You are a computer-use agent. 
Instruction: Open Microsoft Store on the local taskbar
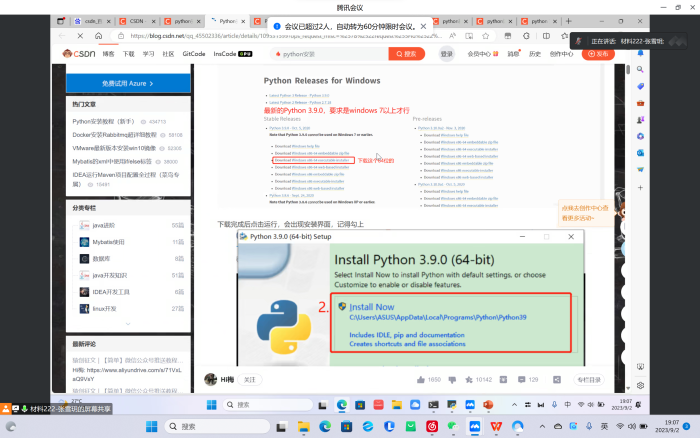346,426
